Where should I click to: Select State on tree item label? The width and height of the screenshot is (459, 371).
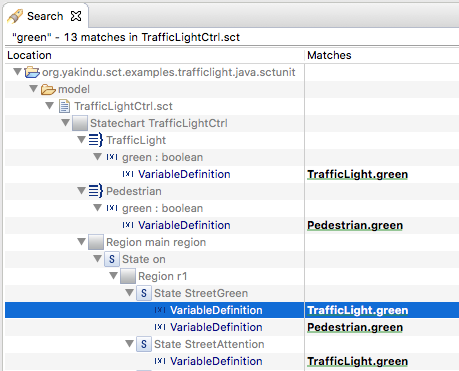144,259
